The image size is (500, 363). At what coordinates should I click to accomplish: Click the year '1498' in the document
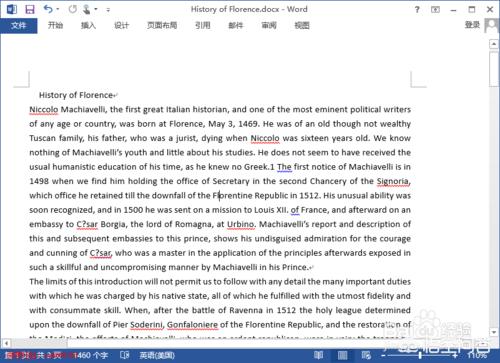39,181
